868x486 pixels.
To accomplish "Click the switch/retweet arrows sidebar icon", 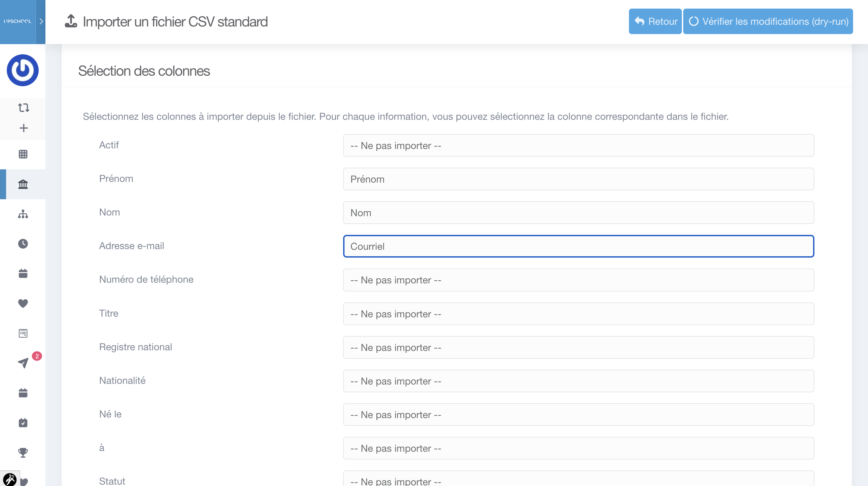I will [23, 108].
